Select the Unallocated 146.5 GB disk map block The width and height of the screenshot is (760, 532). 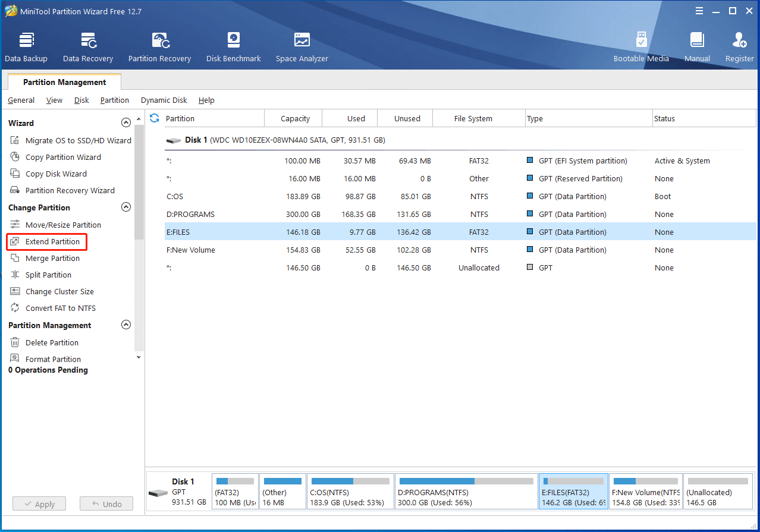[x=718, y=492]
